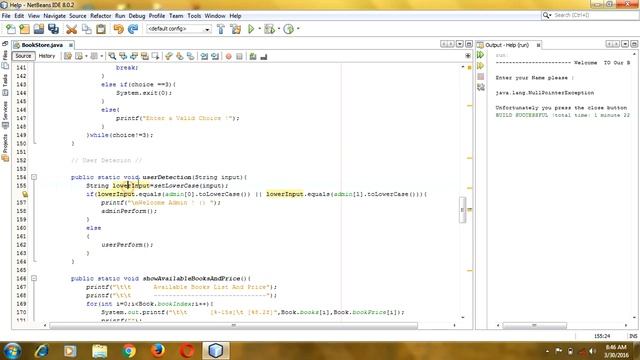The height and width of the screenshot is (360, 640).
Task: Start macro recording red button
Action: [x=229, y=56]
